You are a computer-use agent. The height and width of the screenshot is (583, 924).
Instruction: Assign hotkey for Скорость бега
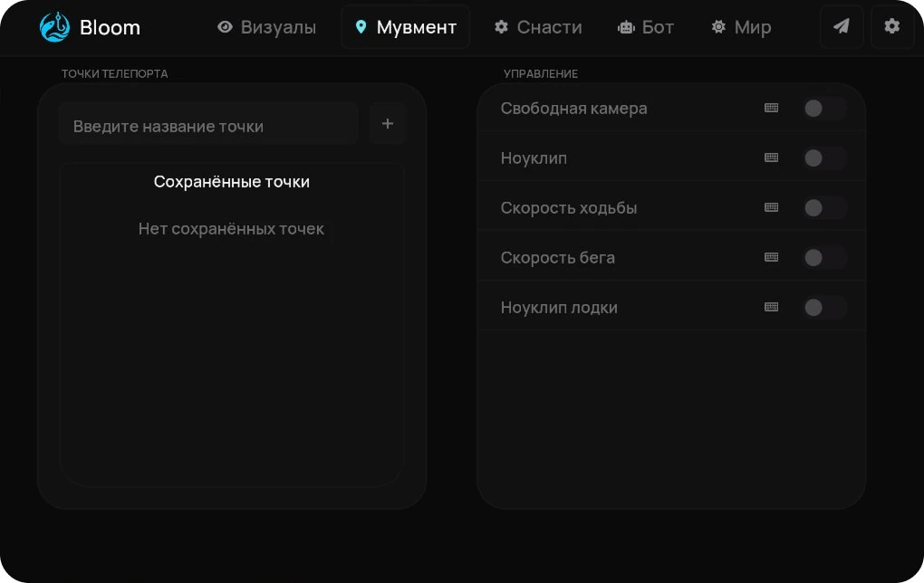[x=772, y=257]
